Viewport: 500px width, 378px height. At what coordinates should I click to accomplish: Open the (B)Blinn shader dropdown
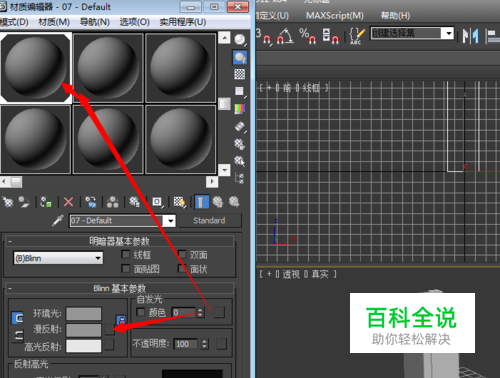point(58,258)
